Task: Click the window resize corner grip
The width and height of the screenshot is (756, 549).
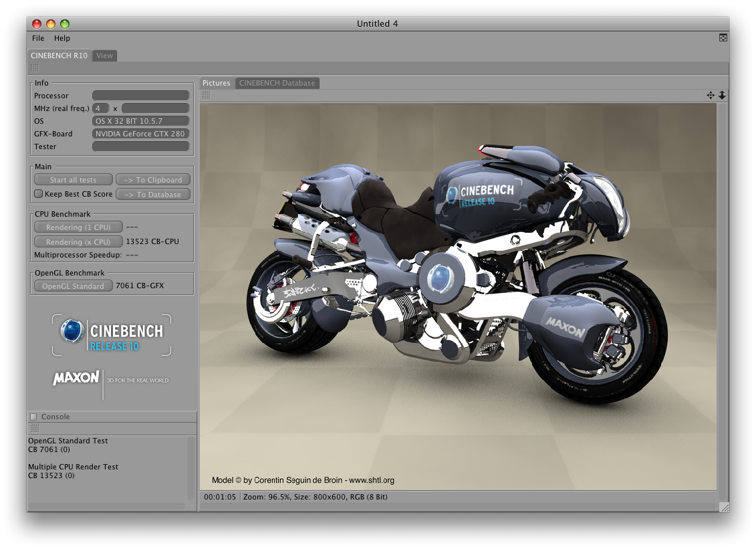Action: (724, 507)
